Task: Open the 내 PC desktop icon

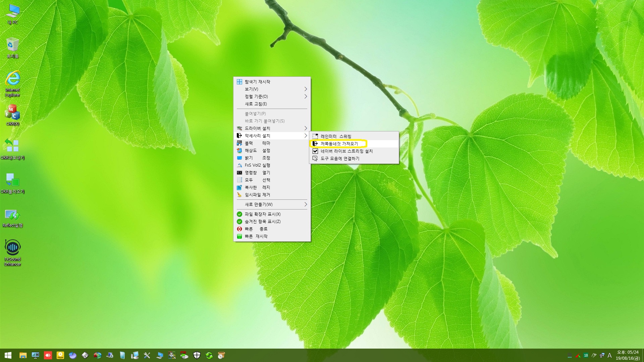Action: pyautogui.click(x=13, y=14)
